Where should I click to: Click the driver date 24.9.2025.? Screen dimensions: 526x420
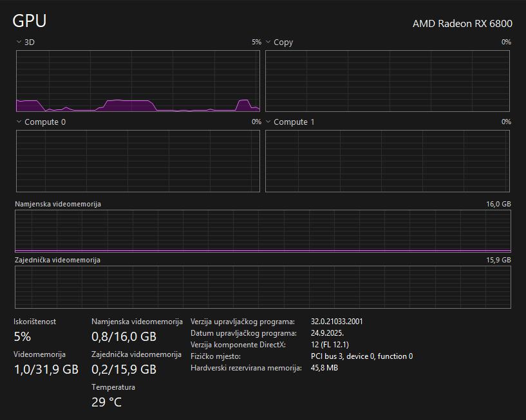pos(327,333)
